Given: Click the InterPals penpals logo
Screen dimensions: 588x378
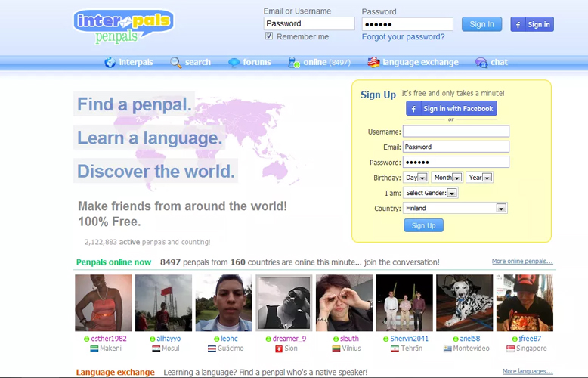Looking at the screenshot, I should (123, 26).
